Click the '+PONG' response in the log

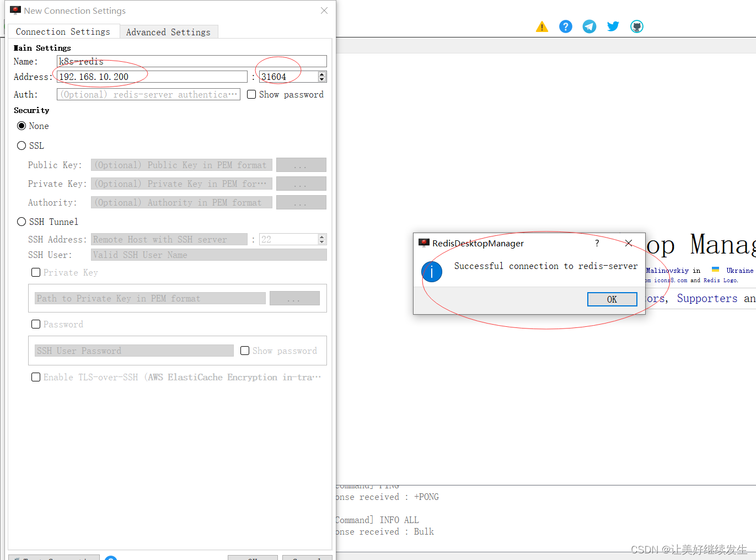tap(426, 497)
